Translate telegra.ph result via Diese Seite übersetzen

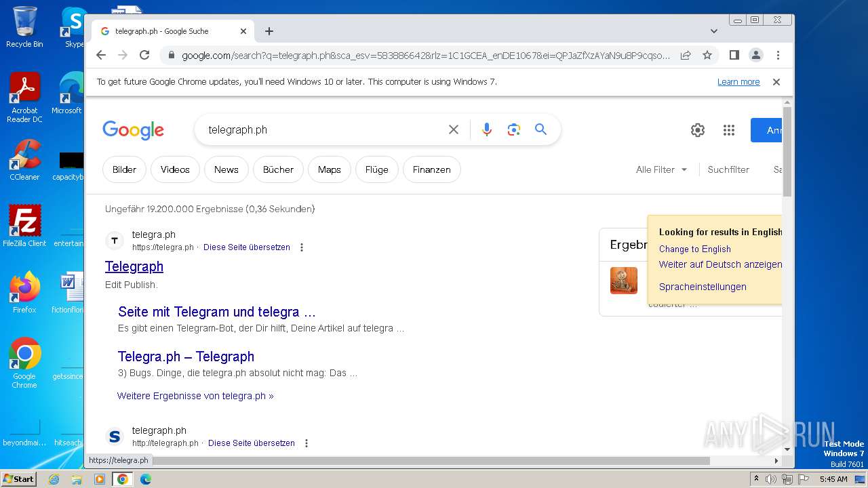click(247, 247)
